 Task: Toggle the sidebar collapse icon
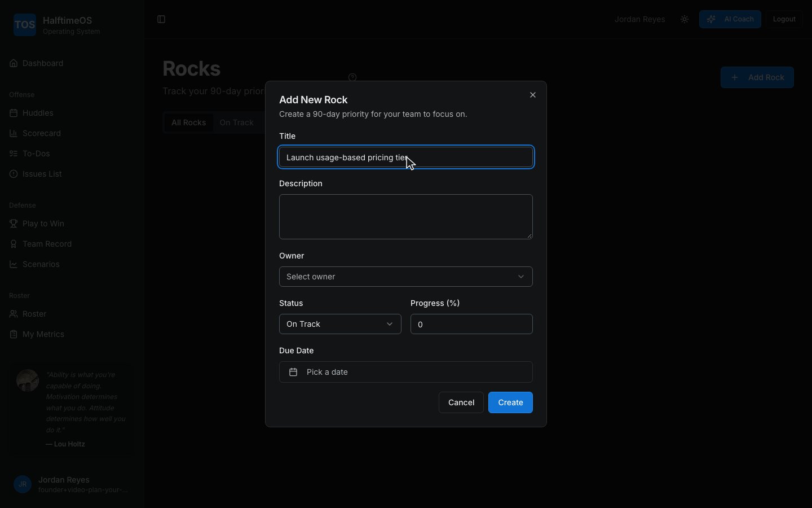click(161, 19)
